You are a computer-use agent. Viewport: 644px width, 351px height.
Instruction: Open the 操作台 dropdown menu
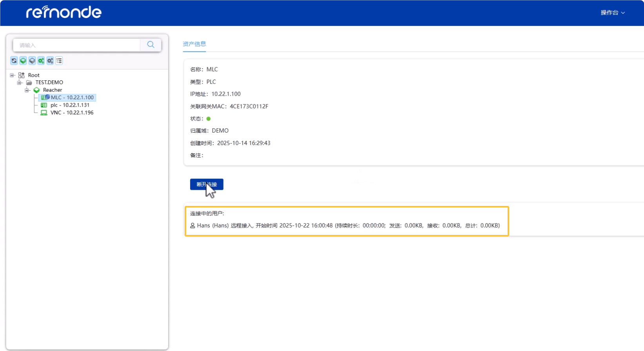click(612, 13)
